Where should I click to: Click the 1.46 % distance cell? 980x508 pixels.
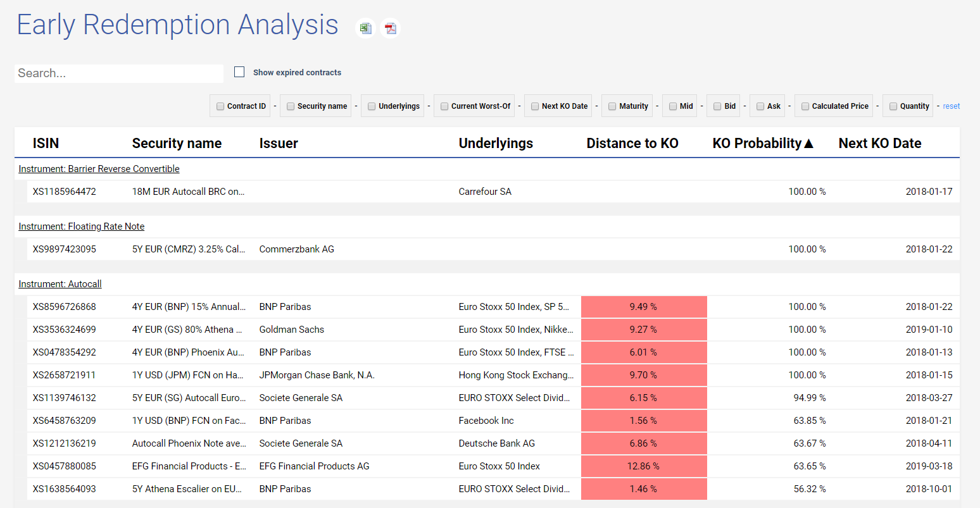644,489
